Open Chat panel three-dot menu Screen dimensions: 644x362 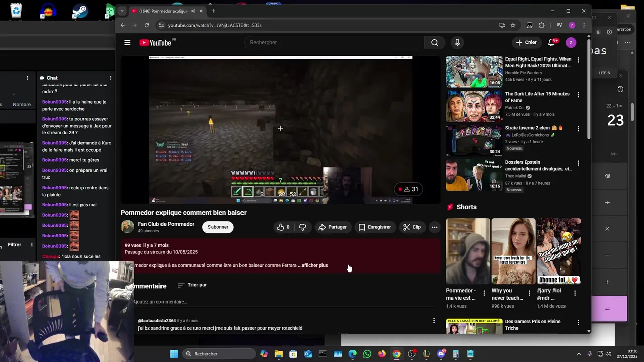pos(110,78)
